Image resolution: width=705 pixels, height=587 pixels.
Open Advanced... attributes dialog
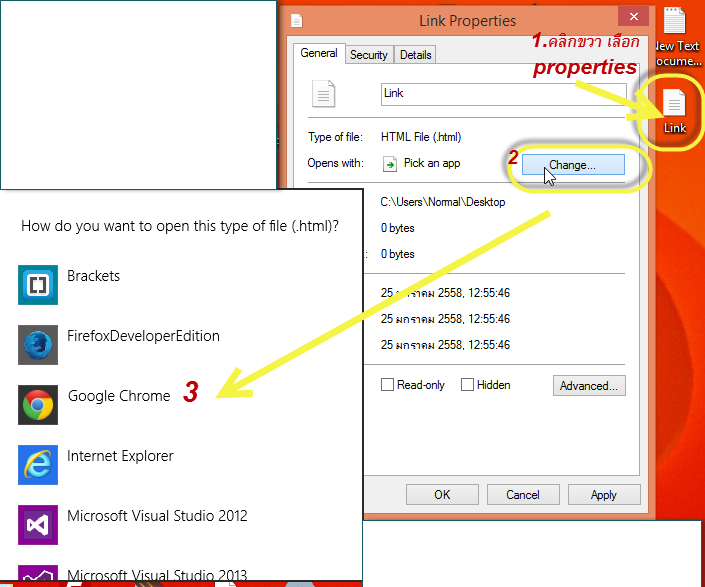click(589, 386)
